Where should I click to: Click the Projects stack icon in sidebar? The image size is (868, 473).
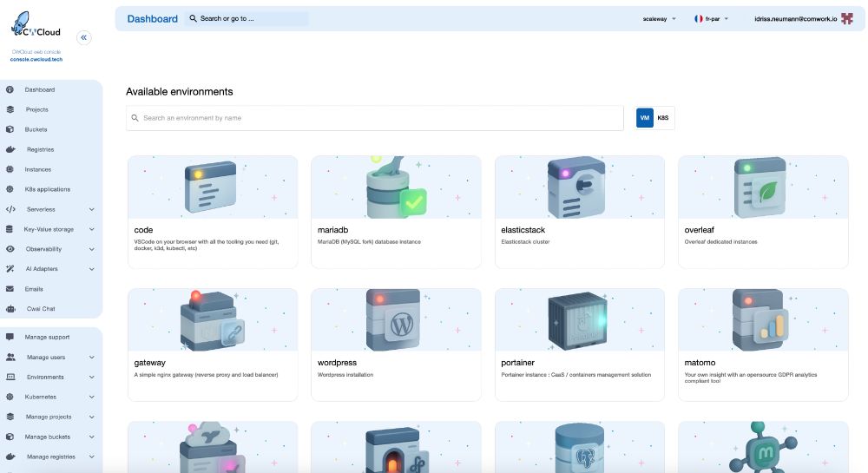click(x=10, y=109)
